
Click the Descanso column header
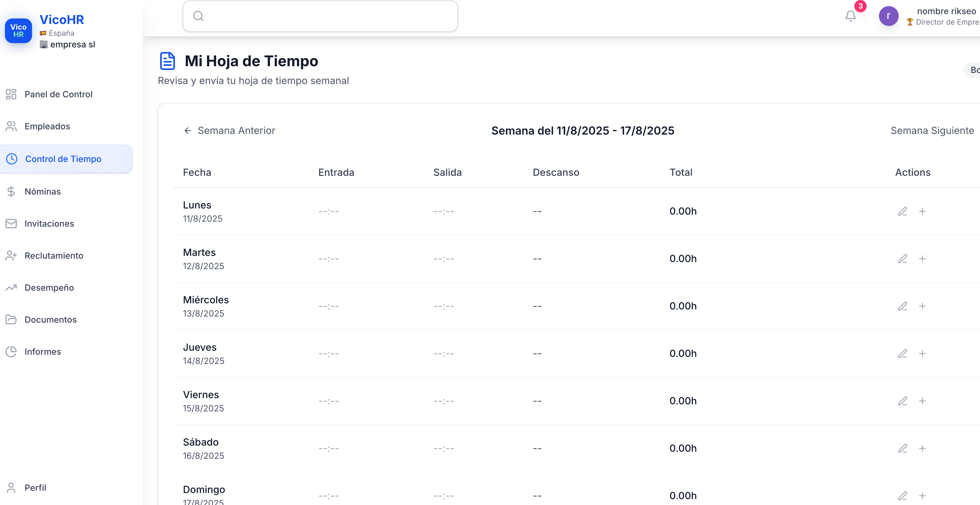tap(556, 172)
